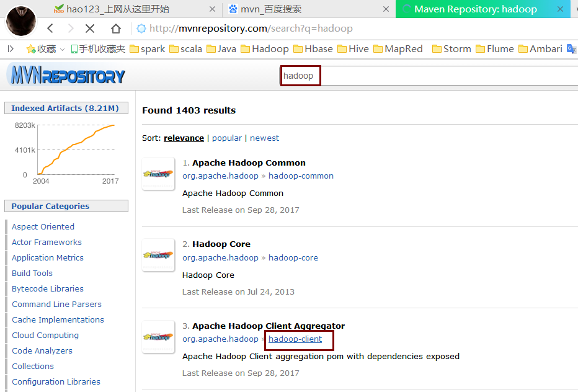Open the Hadoop bookmark folder
Image resolution: width=578 pixels, height=392 pixels.
pyautogui.click(x=265, y=48)
